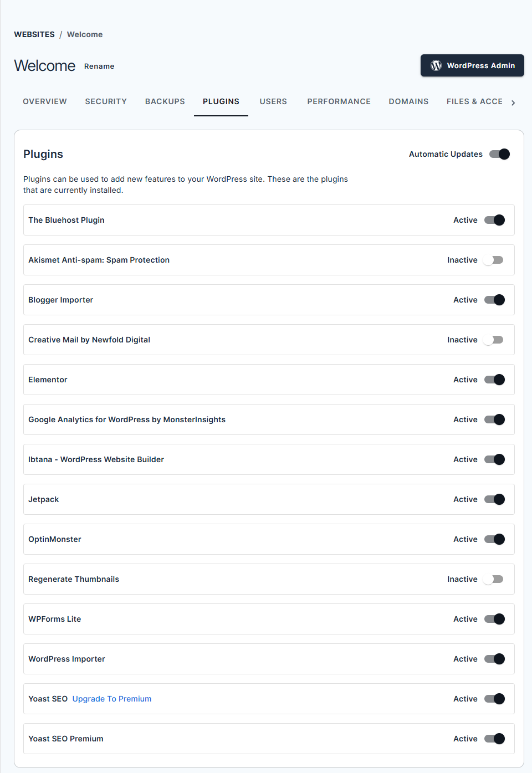Deactivate the Elementor plugin

pyautogui.click(x=495, y=380)
